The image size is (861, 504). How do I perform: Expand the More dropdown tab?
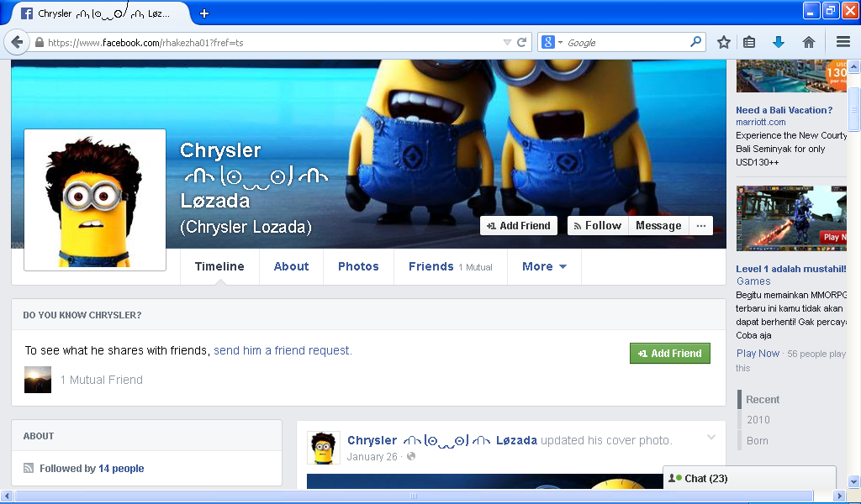tap(544, 266)
